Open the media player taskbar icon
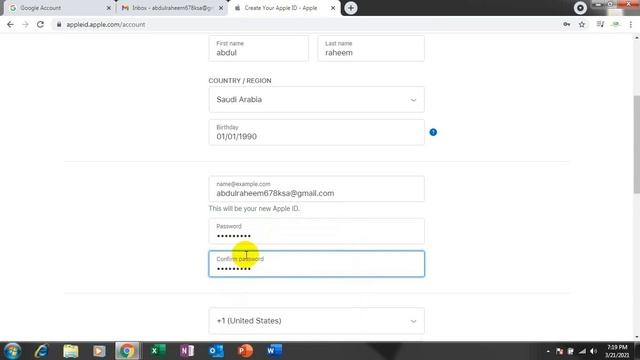Viewport: 640px width, 360px height. pyautogui.click(x=99, y=351)
